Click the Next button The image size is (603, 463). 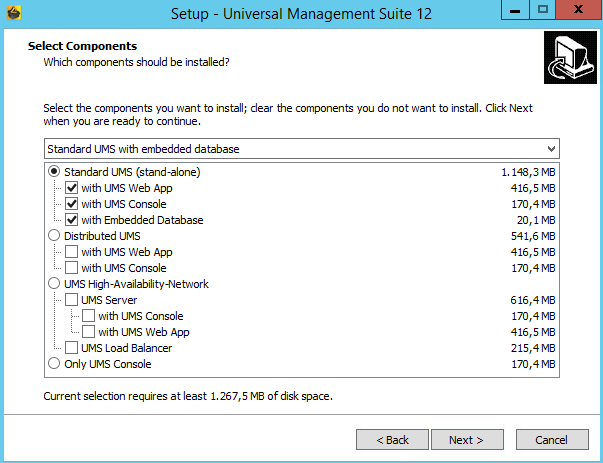pyautogui.click(x=466, y=440)
